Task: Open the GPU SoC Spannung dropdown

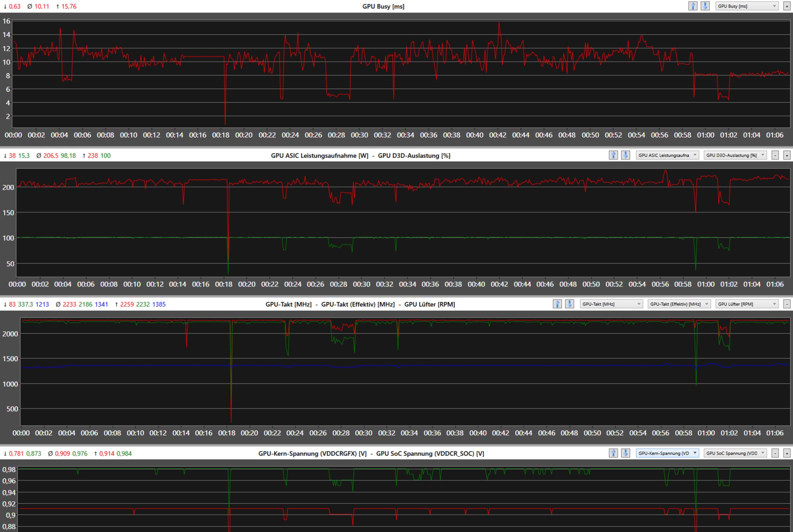Action: click(735, 453)
